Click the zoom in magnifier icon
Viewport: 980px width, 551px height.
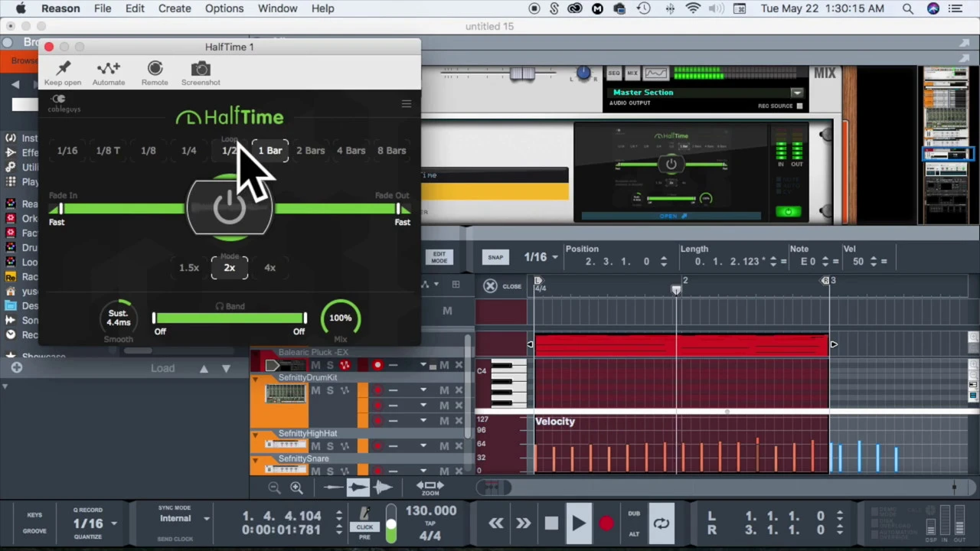tap(296, 487)
